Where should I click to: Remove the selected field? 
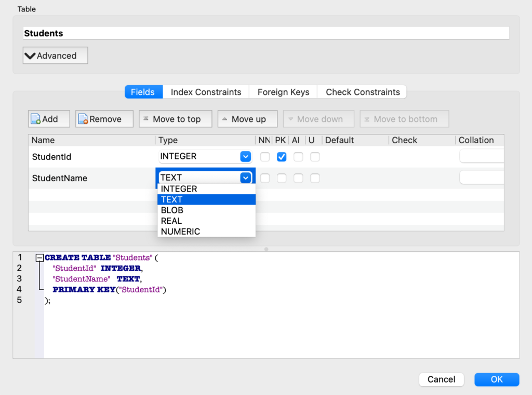[104, 118]
